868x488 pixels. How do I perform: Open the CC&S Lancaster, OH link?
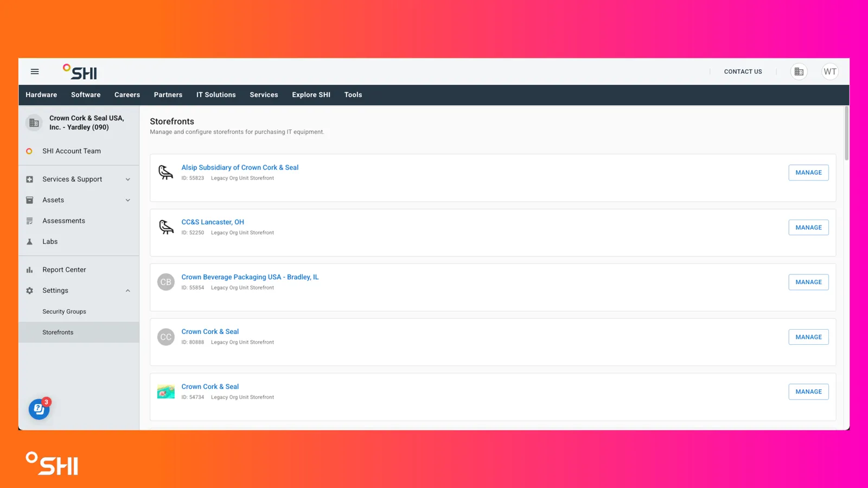pyautogui.click(x=213, y=222)
